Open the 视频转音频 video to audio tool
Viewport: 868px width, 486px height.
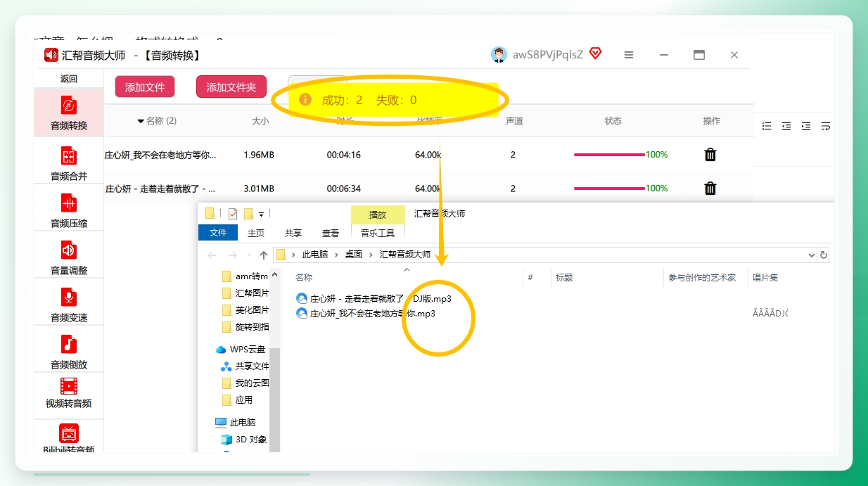[x=69, y=392]
